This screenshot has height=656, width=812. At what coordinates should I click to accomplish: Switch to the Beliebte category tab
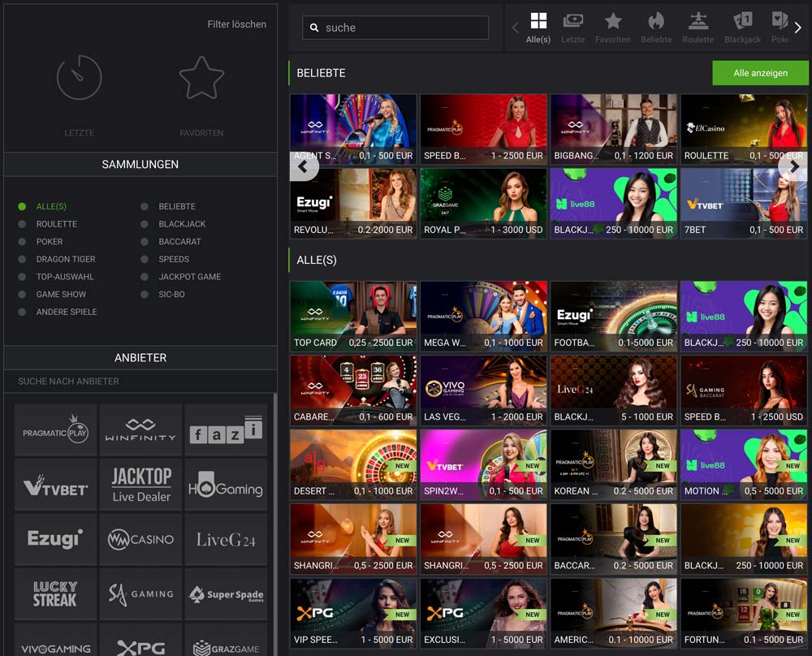[x=656, y=28]
